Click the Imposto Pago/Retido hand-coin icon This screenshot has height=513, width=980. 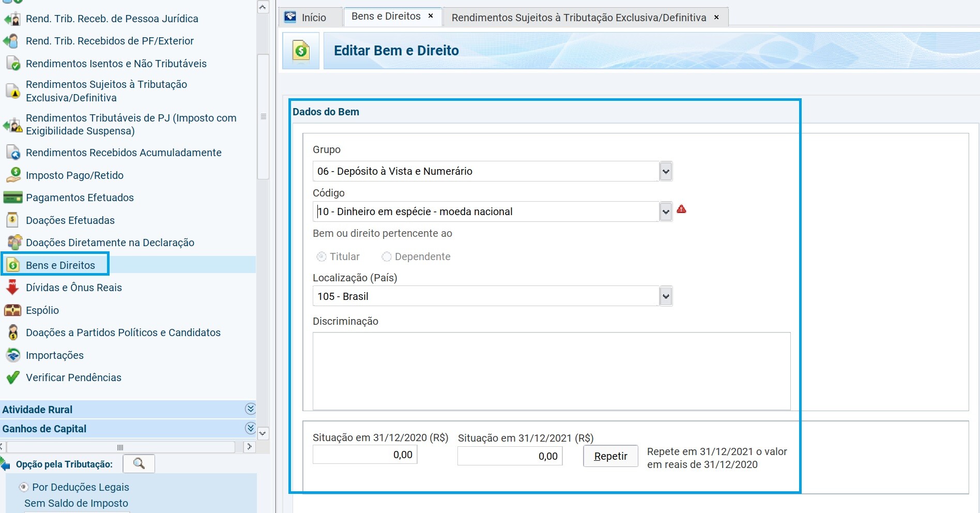pyautogui.click(x=13, y=175)
